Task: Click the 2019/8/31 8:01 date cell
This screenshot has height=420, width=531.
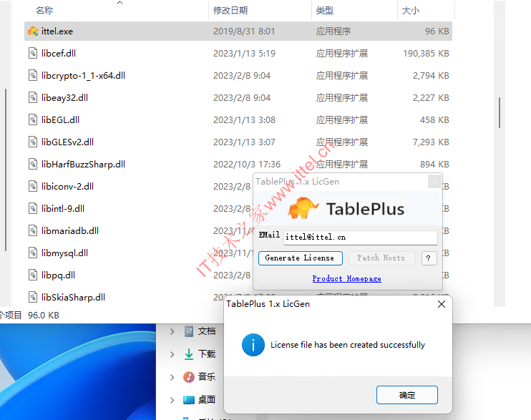Action: [244, 31]
